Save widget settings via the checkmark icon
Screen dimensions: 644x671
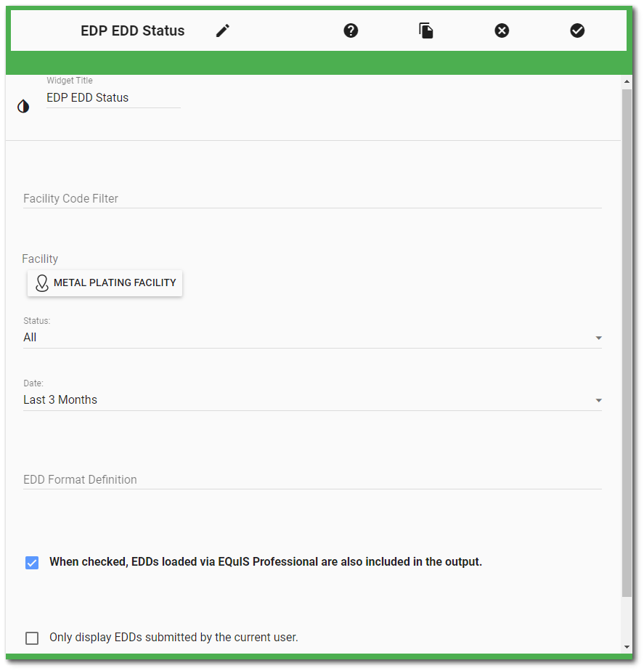tap(577, 30)
